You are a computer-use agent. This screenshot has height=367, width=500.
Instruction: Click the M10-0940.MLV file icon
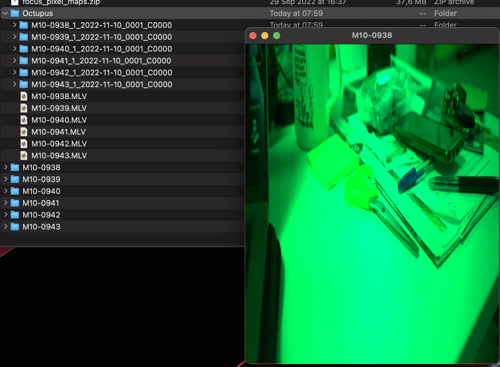24,120
